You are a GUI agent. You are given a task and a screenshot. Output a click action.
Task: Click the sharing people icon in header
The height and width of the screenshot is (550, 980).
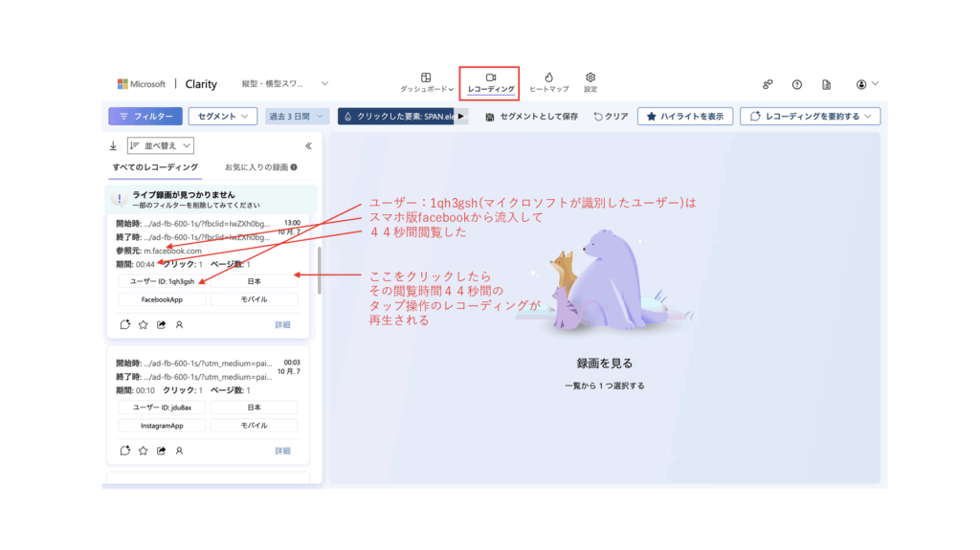pyautogui.click(x=768, y=84)
